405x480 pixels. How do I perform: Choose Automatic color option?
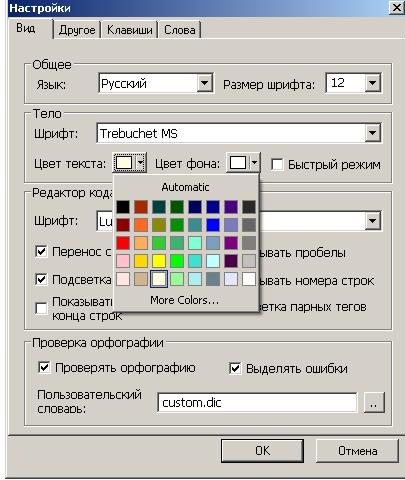185,187
